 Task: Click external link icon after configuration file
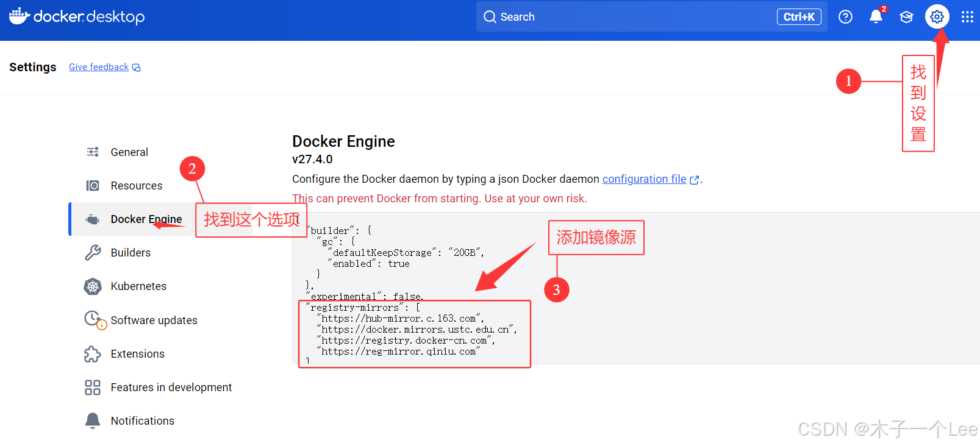pos(694,180)
